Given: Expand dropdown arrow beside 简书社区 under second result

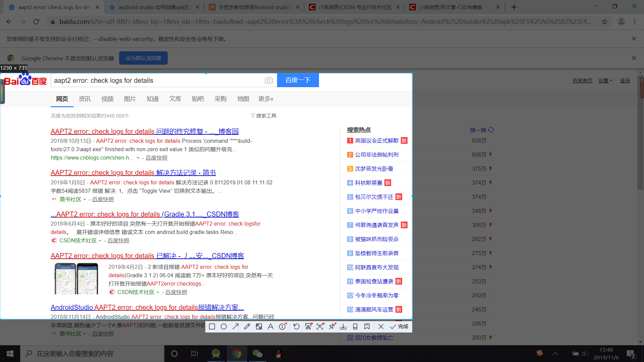Looking at the screenshot, I should coord(85,199).
